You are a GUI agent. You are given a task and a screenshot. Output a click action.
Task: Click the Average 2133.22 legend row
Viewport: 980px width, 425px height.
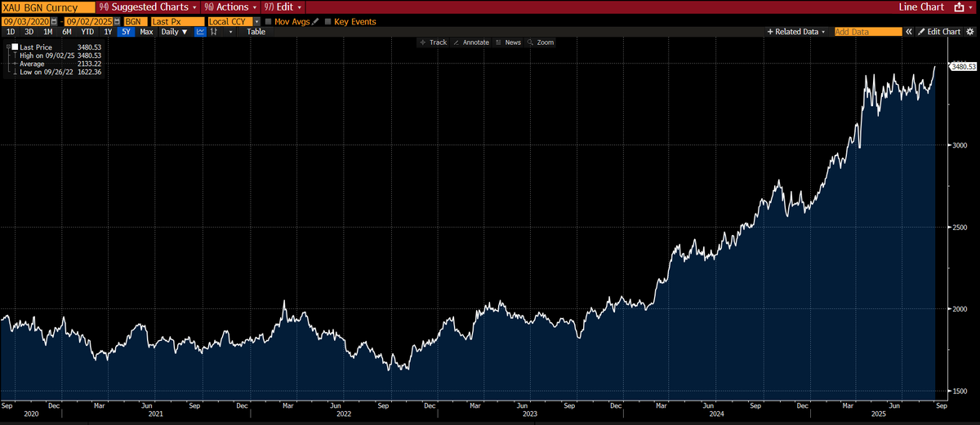pos(59,64)
